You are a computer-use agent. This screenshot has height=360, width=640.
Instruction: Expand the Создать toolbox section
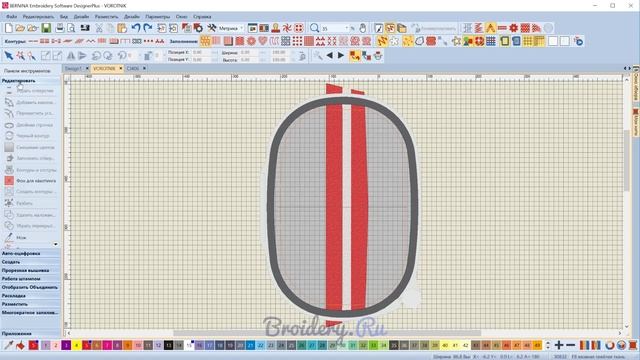click(30, 262)
